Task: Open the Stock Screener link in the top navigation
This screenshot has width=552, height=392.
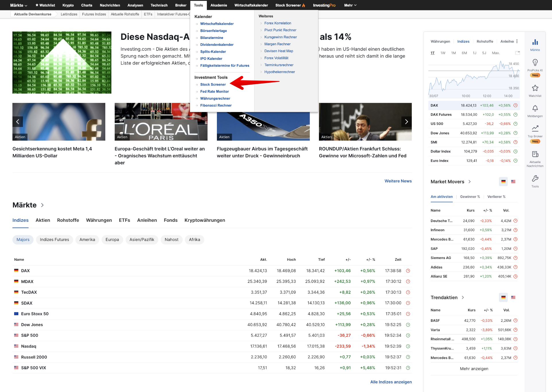Action: click(290, 5)
